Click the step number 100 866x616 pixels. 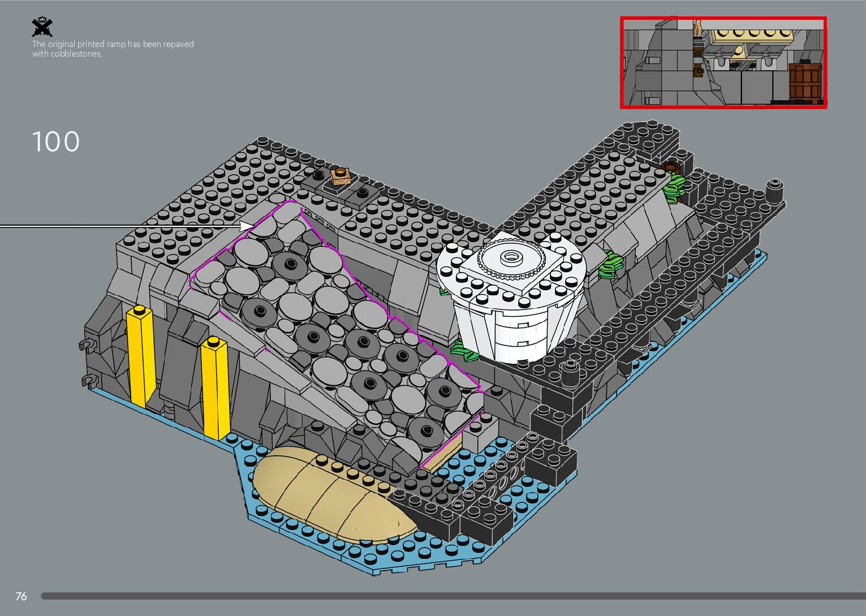pos(56,141)
